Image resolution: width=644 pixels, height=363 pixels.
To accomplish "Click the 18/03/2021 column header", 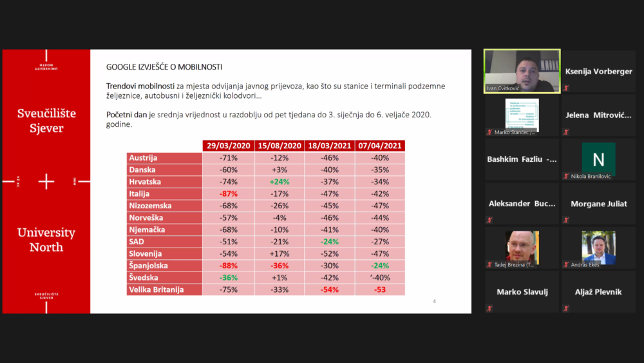I will coord(329,146).
